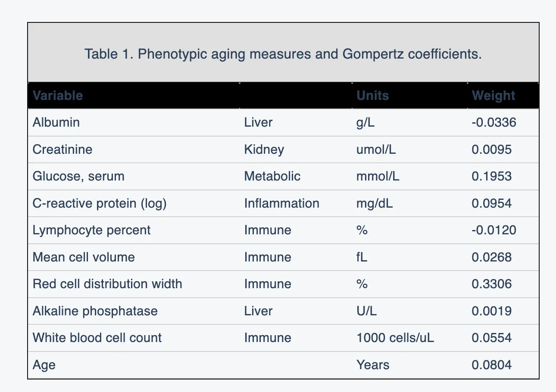This screenshot has width=556, height=392.
Task: Select the Creatinine row label
Action: [62, 149]
